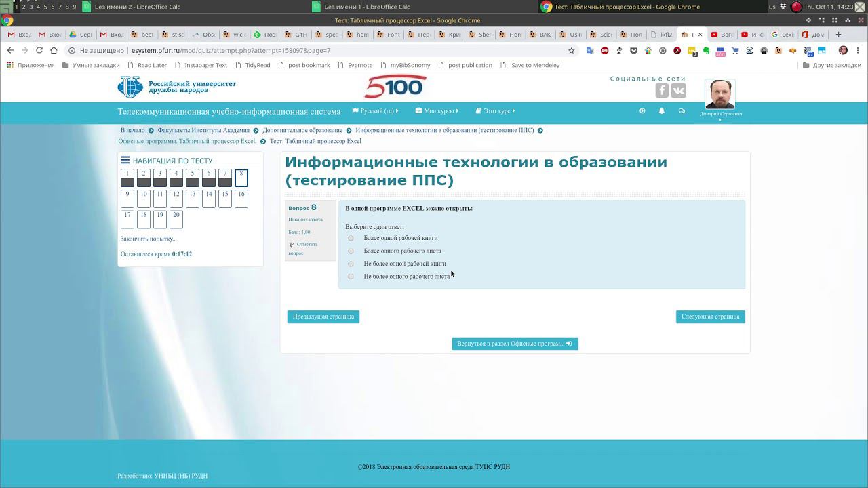868x488 pixels.
Task: Open the Google Translate extension icon
Action: click(590, 51)
